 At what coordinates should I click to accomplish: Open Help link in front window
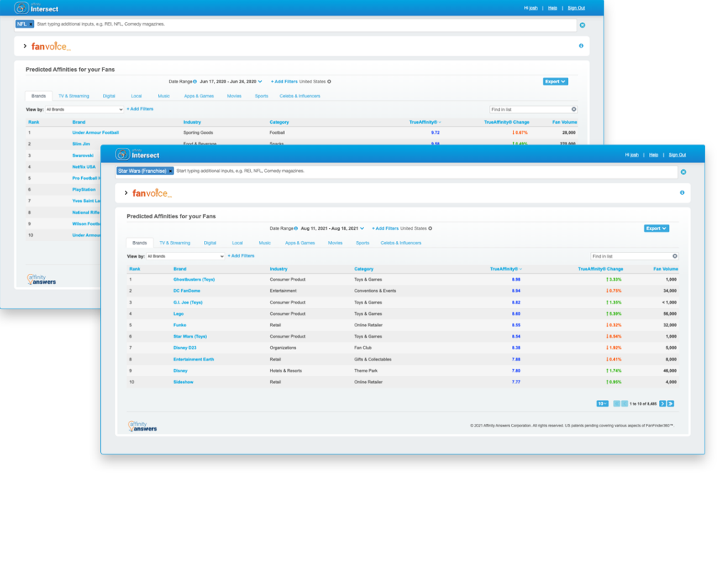click(653, 155)
